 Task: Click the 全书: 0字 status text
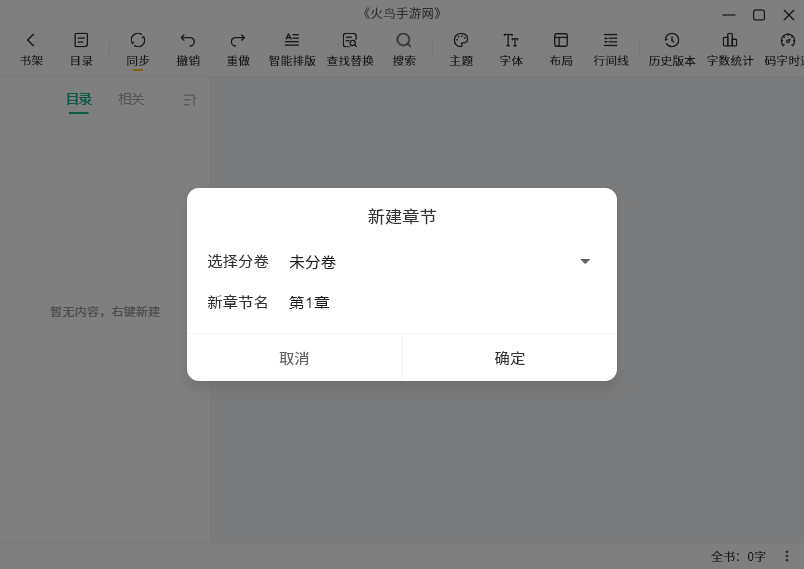738,557
